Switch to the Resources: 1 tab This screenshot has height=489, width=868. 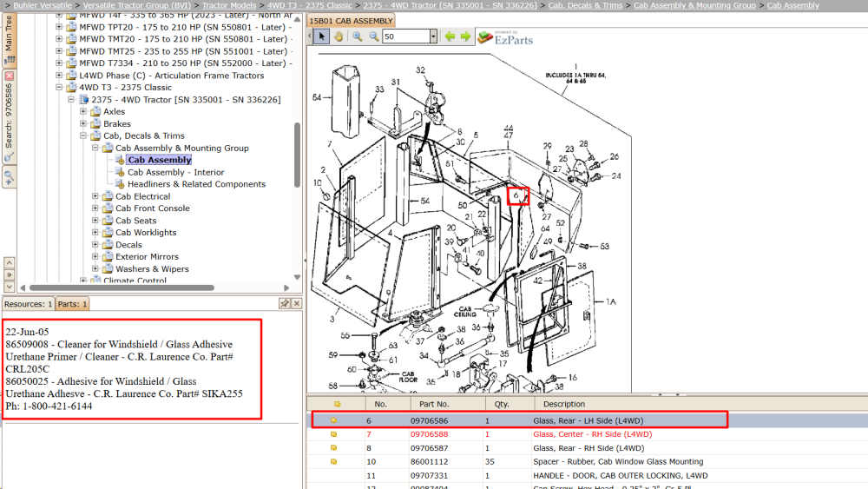point(29,304)
